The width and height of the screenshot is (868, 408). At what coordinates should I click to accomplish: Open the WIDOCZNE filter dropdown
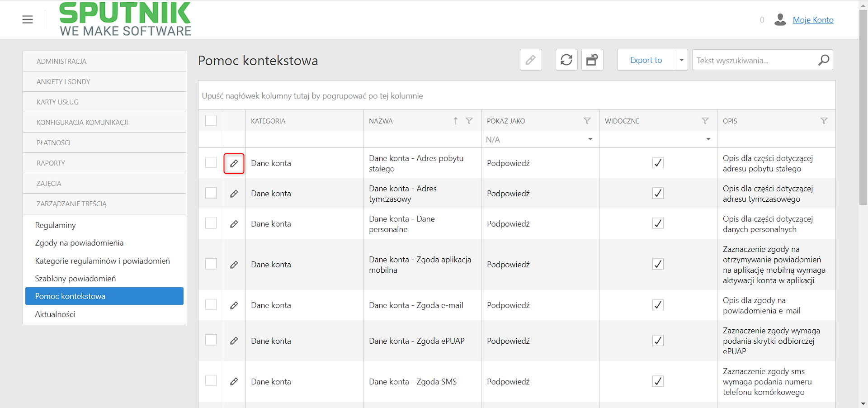(x=658, y=139)
